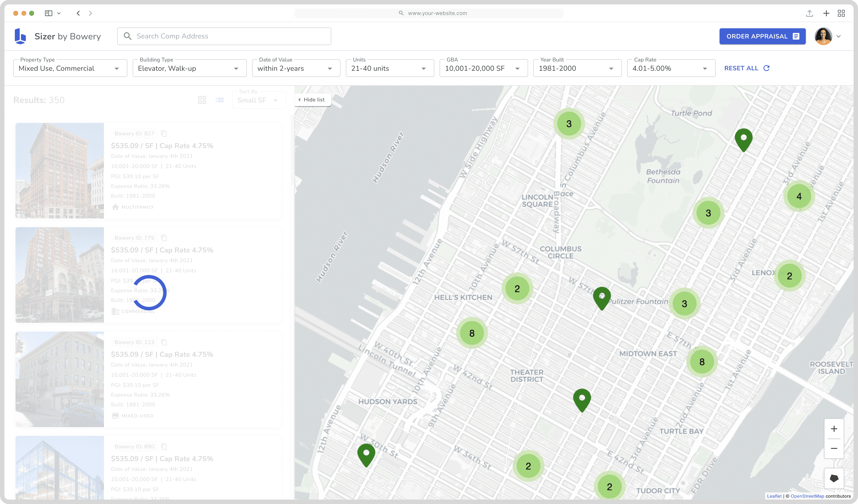Click the map pin near W 30th St
858x504 pixels.
[366, 455]
